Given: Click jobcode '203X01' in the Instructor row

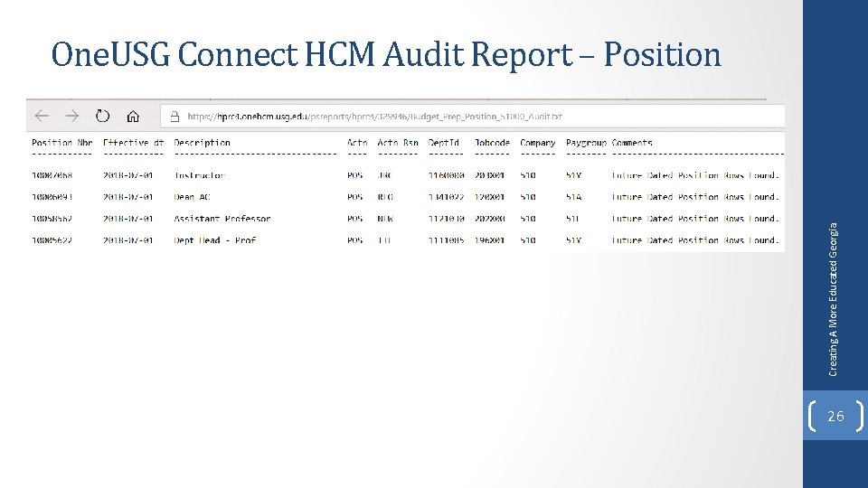Looking at the screenshot, I should tap(489, 175).
